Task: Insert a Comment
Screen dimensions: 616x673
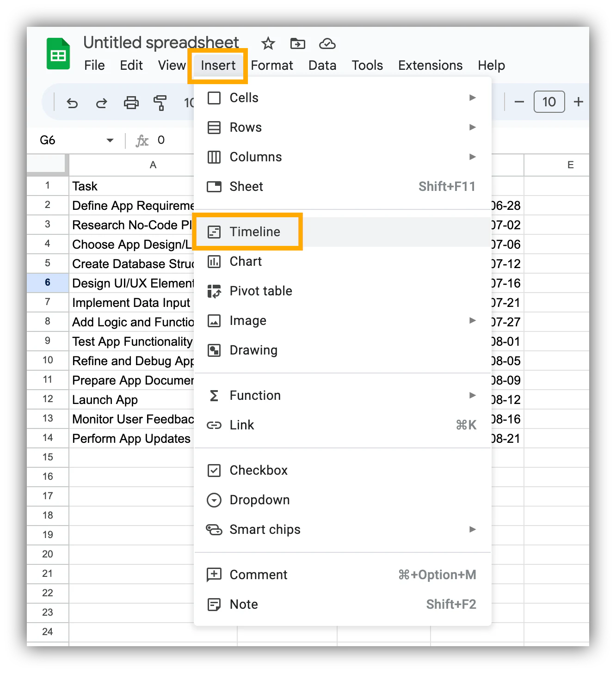Action: (x=343, y=575)
